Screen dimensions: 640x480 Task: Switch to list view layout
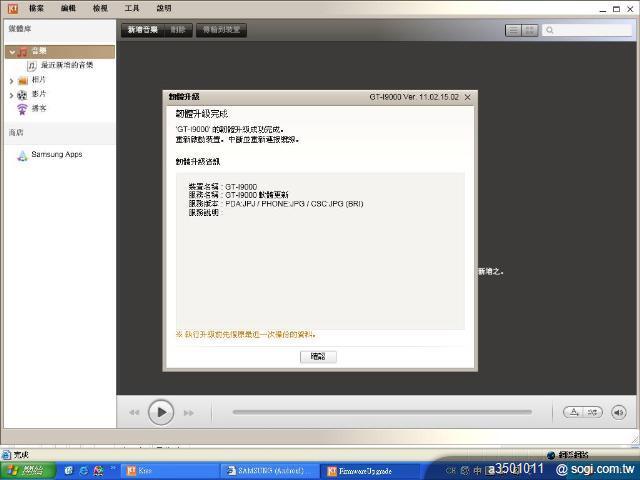514,31
